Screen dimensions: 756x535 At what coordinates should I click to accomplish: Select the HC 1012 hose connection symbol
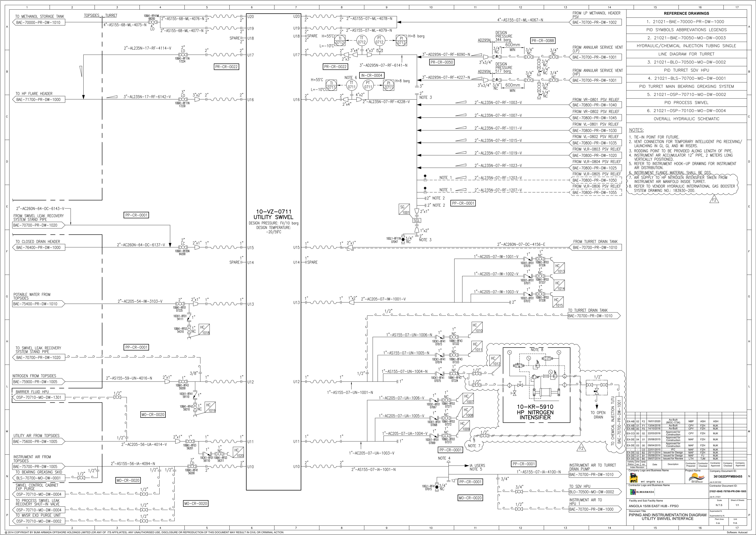click(x=495, y=361)
